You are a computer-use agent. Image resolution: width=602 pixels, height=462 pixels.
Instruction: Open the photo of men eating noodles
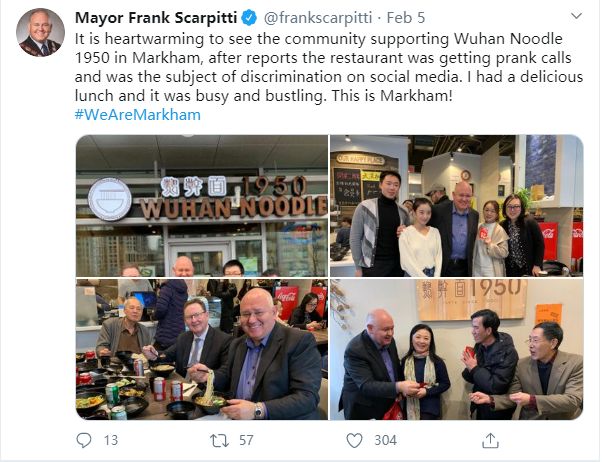[202, 349]
